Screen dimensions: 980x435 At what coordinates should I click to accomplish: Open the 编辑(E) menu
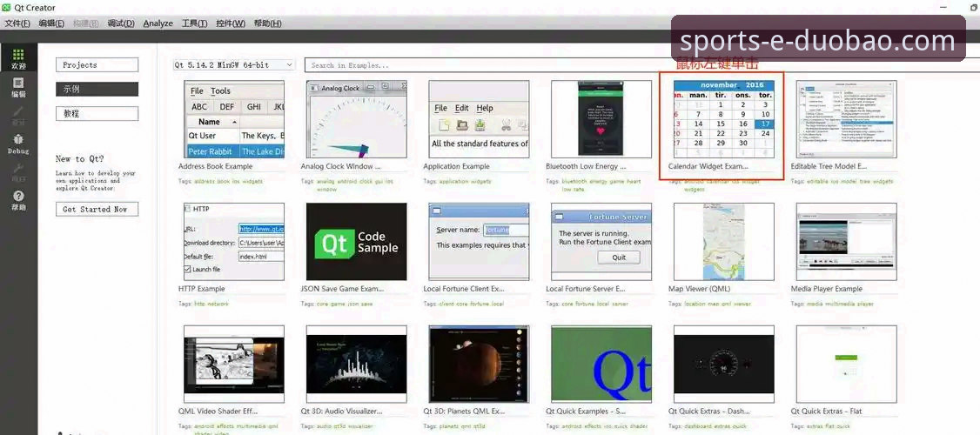[x=51, y=23]
